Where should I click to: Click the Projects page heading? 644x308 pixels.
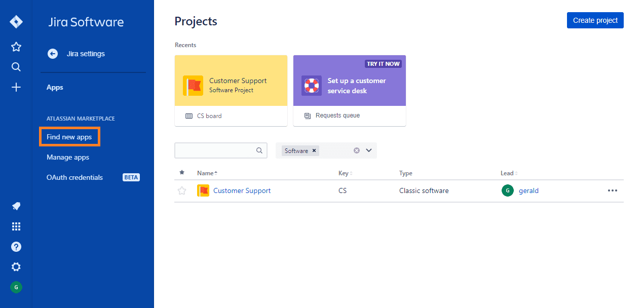pyautogui.click(x=196, y=21)
